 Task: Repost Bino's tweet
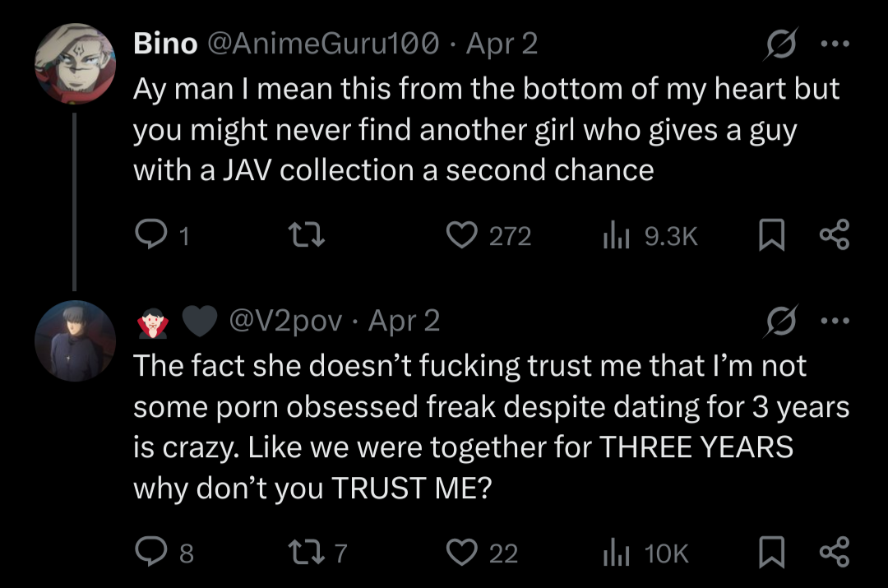point(311,236)
